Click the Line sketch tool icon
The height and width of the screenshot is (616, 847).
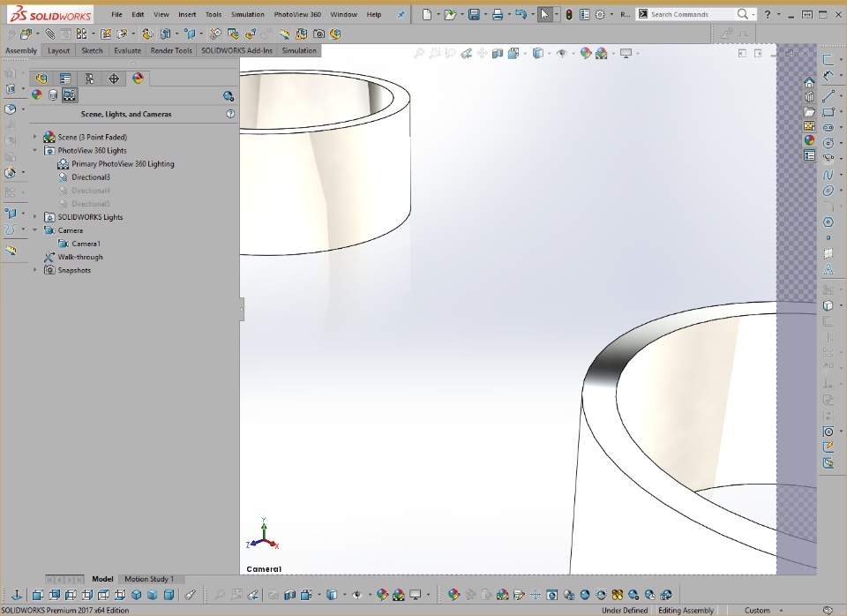coord(828,96)
